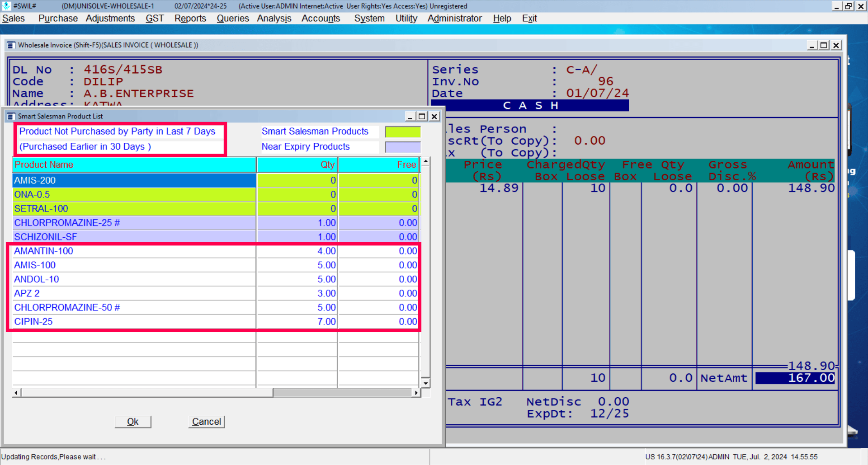Click horizontal scrollbar right arrow in product list
The width and height of the screenshot is (868, 465).
click(416, 393)
